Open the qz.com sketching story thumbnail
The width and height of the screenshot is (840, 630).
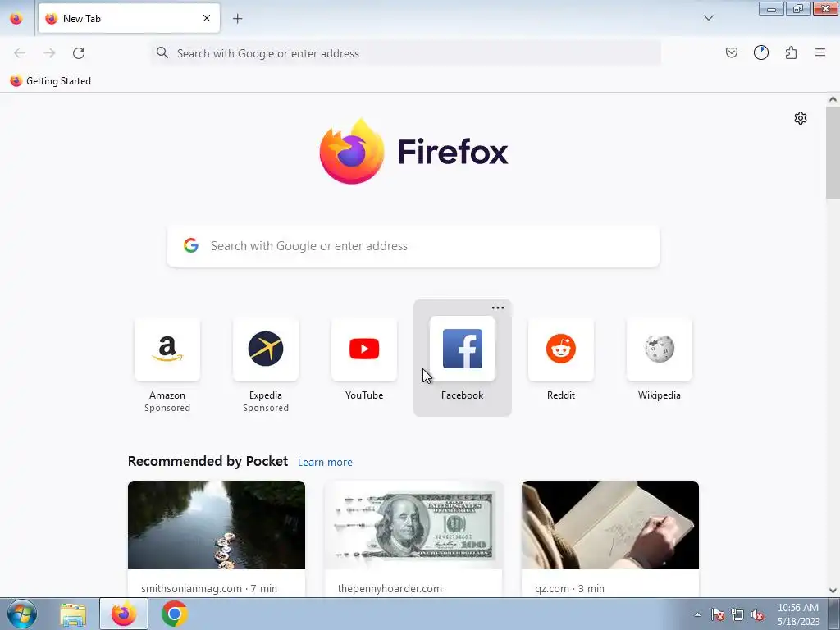pos(610,525)
